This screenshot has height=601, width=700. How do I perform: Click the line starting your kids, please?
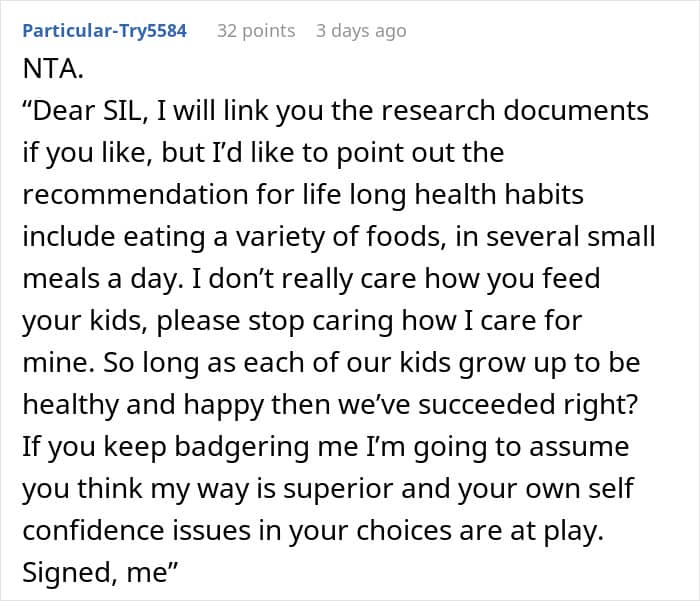(302, 321)
